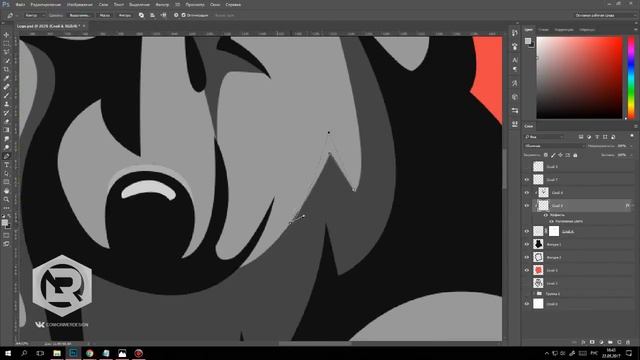The height and width of the screenshot is (360, 640).
Task: Click Выделение... button in options bar
Action: [79, 15]
